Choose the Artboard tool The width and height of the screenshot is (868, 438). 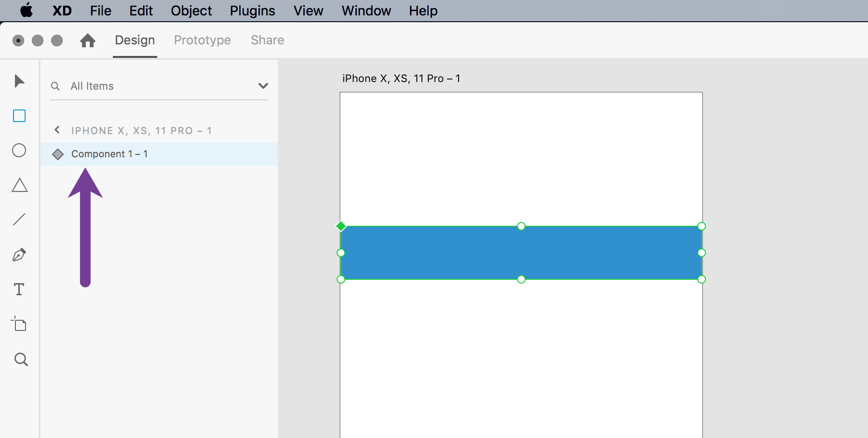pos(19,324)
